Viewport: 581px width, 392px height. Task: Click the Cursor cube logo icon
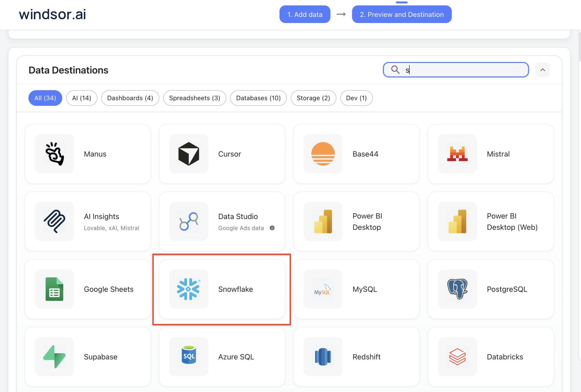coord(189,154)
